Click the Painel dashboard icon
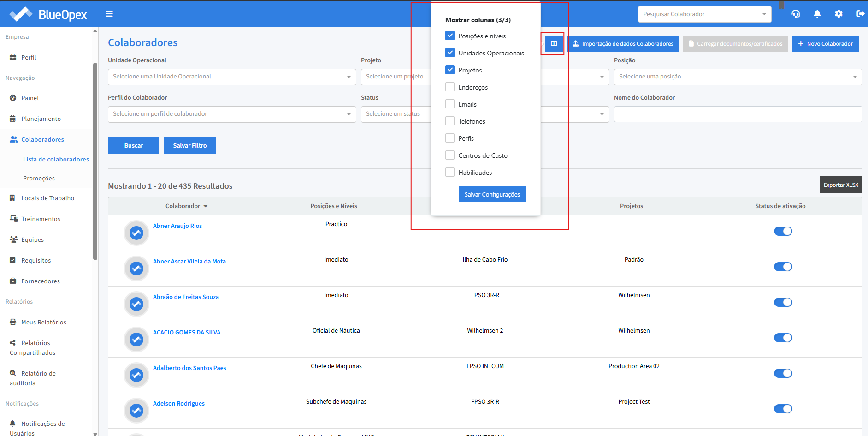Screen dimensions: 868x436 (13, 98)
